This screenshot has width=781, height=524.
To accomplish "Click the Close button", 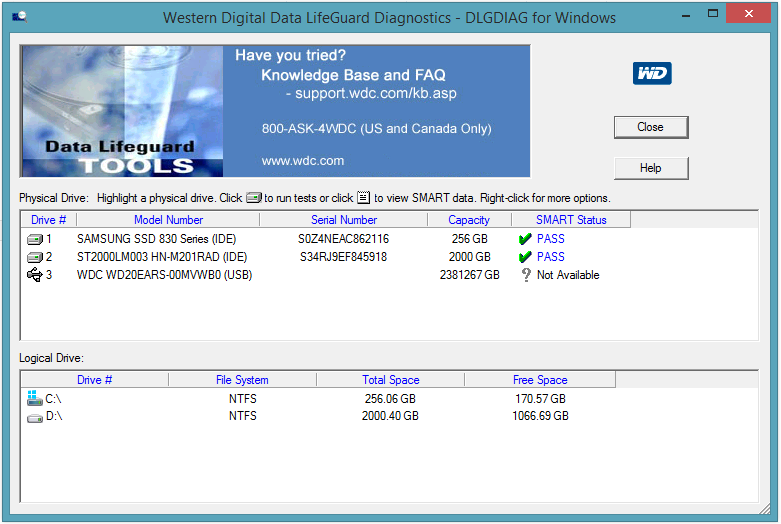I will click(651, 127).
